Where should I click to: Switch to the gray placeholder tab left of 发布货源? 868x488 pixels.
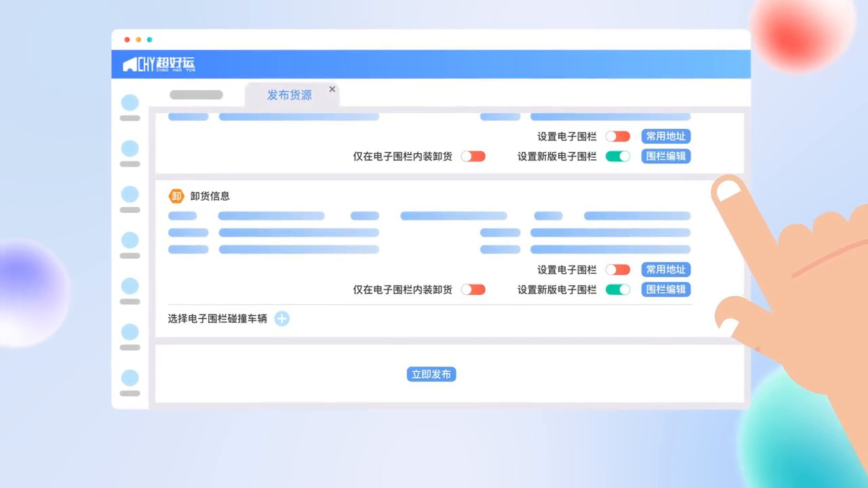coord(196,95)
